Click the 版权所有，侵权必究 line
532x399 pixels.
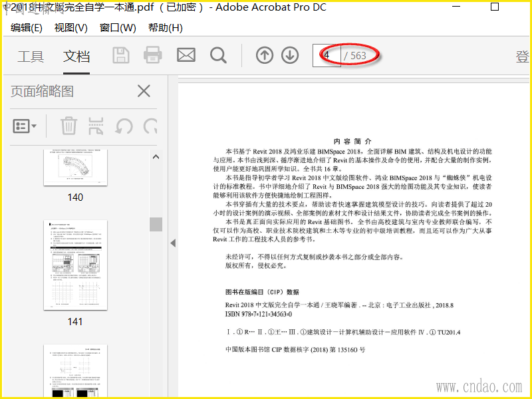pos(257,265)
